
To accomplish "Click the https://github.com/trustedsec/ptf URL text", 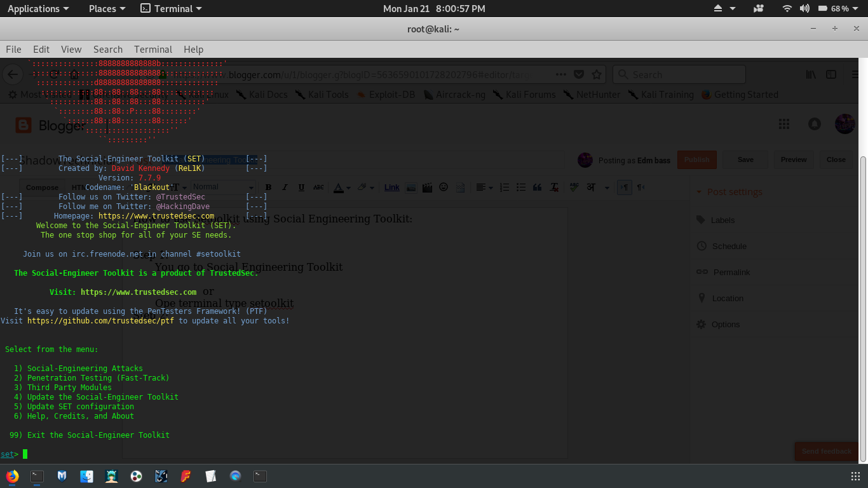I will click(100, 321).
